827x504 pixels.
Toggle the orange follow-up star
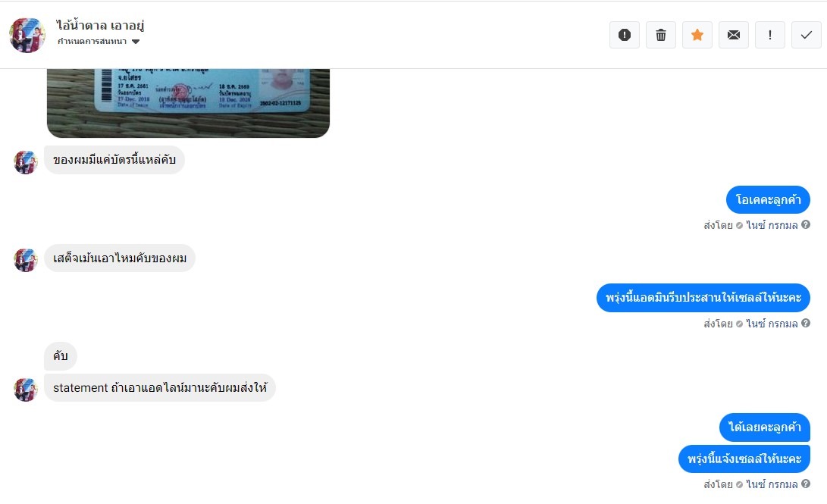coord(697,35)
